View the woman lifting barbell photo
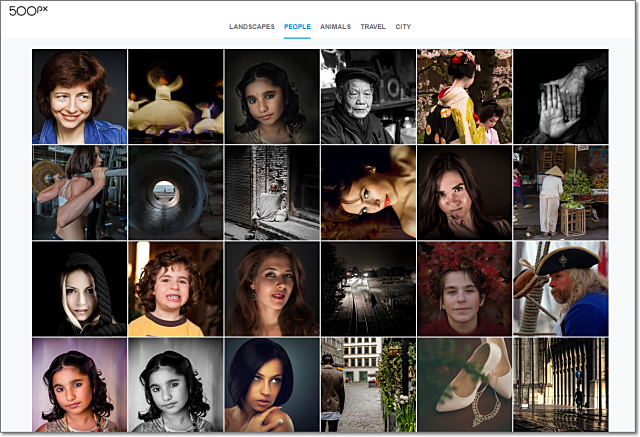The image size is (640, 437). tap(79, 192)
